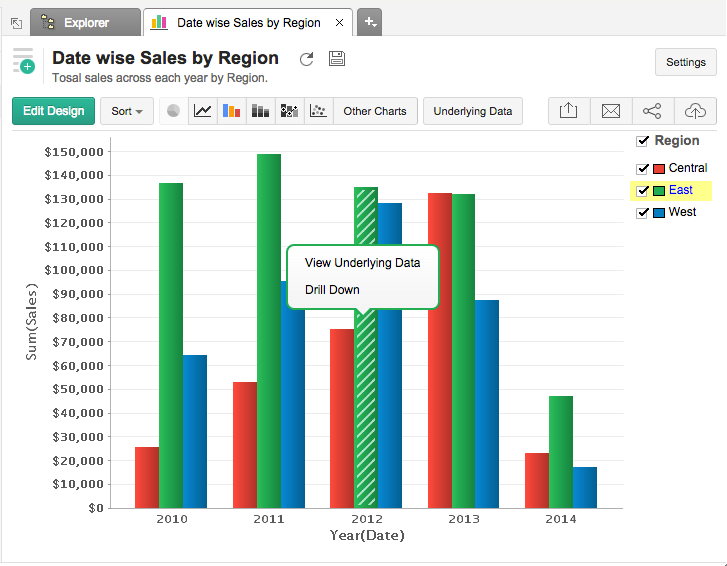Select Drill Down in the popup menu
This screenshot has height=566, width=727.
[332, 290]
